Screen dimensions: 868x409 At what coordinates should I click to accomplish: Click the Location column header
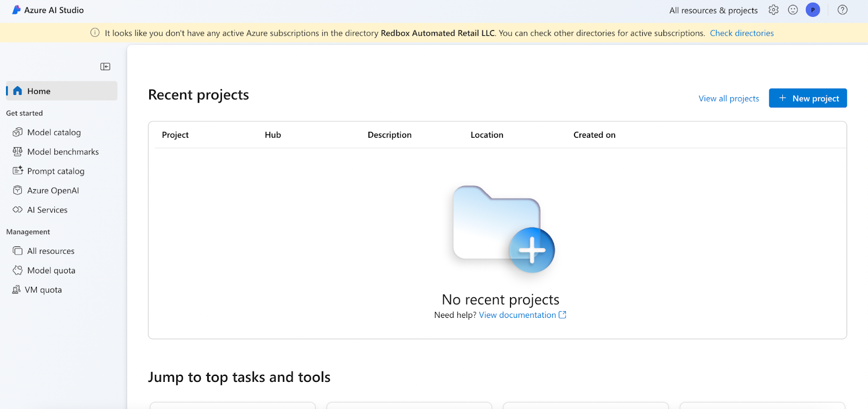(487, 135)
